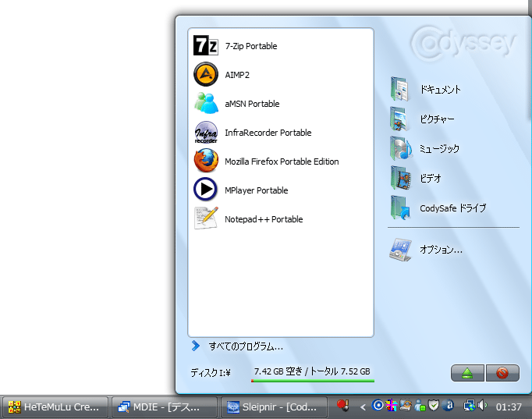Click the ディスク I:¥ label
Screen dimensions: 532x419
211,373
